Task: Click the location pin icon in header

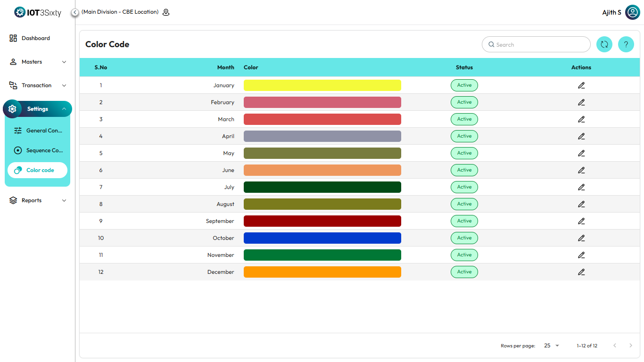Action: [x=166, y=12]
